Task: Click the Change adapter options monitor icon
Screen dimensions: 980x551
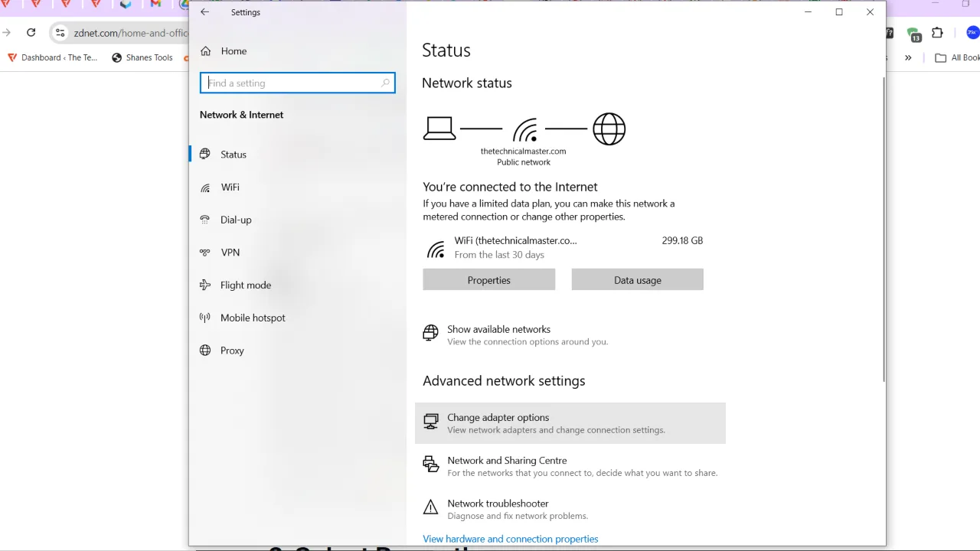Action: [430, 421]
